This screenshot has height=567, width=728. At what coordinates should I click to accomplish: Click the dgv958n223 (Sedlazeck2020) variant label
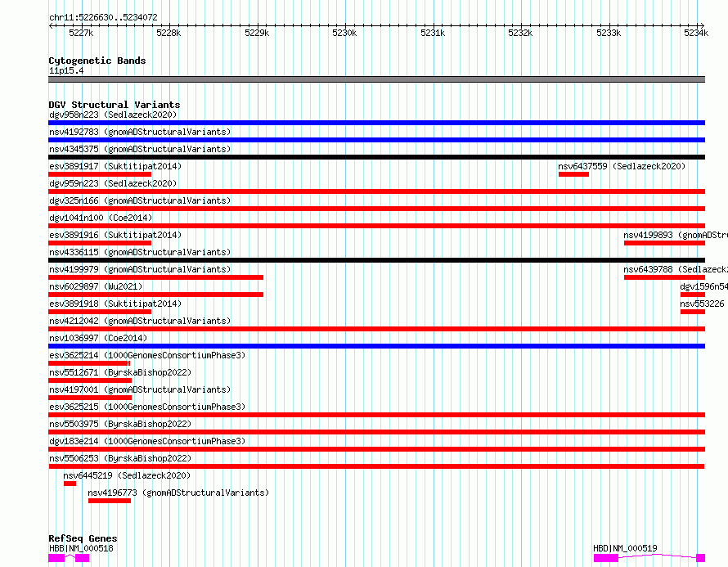coord(113,115)
